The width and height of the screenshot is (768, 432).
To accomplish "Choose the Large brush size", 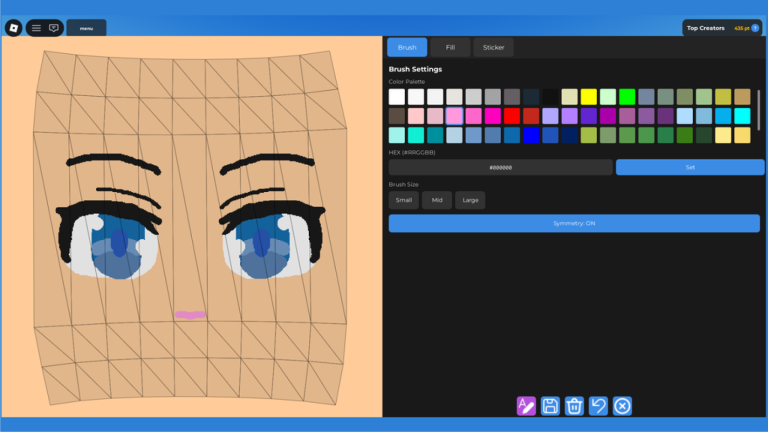I will tap(470, 200).
